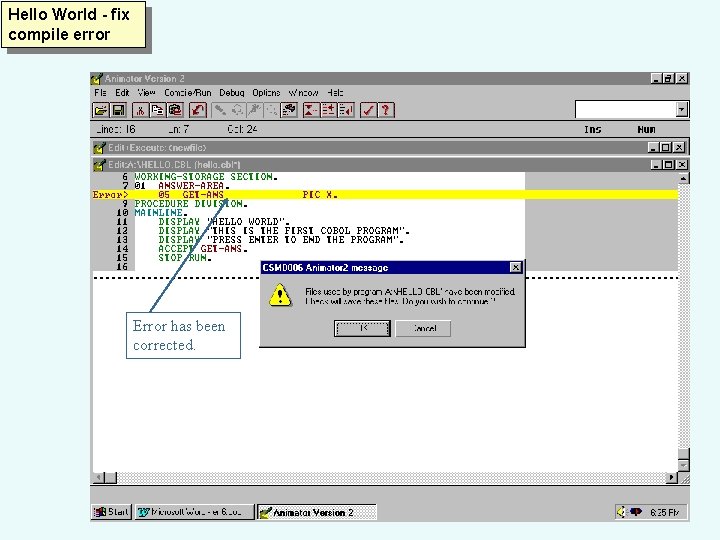Image resolution: width=720 pixels, height=540 pixels.
Task: Select Animator Version 2 taskbar button
Action: click(x=316, y=512)
